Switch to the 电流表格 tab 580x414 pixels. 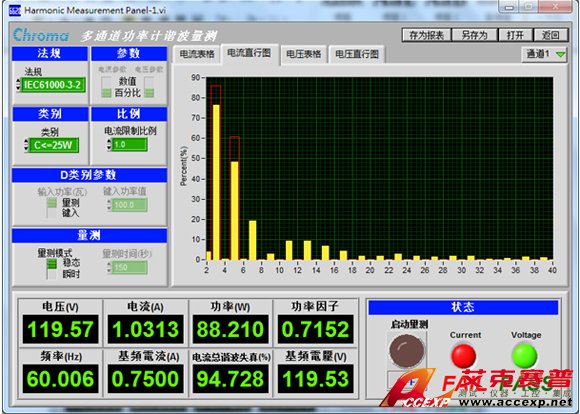point(197,54)
